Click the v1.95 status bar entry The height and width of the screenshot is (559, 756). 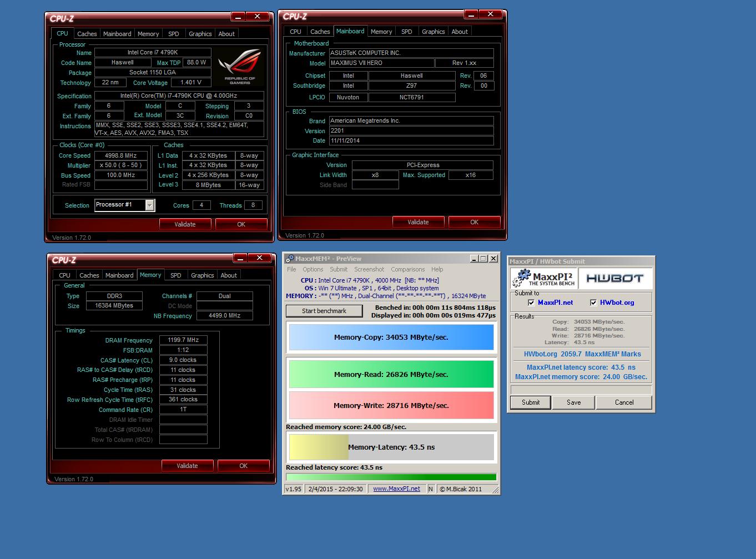(294, 489)
